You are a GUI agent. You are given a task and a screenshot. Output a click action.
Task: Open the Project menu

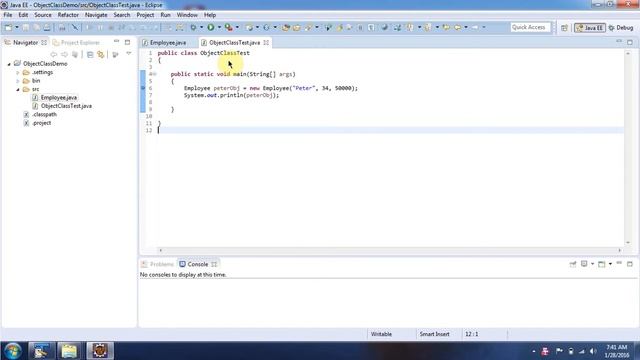[x=145, y=15]
